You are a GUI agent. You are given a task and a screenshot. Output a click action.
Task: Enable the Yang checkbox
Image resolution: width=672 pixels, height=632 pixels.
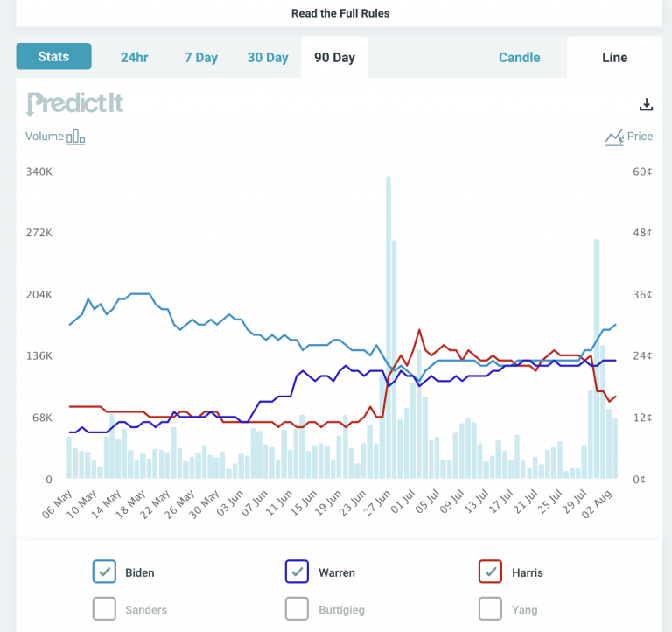point(490,609)
